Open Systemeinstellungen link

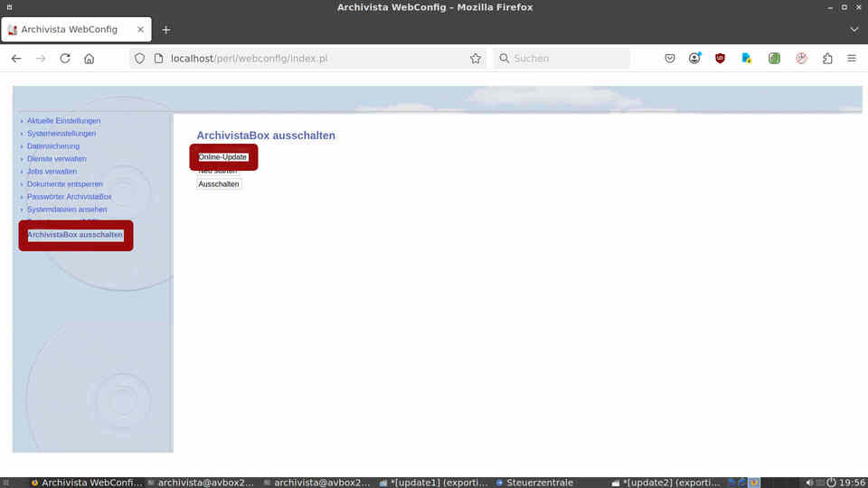pos(61,134)
